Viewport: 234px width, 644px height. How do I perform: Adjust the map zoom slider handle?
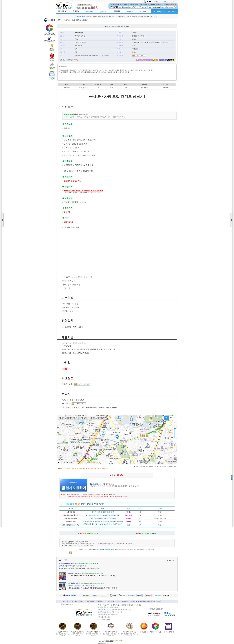(175, 429)
